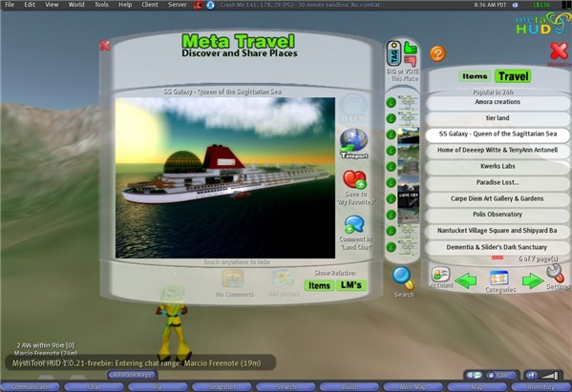This screenshot has height=392, width=572.
Task: Switch to the Travel tab
Action: tap(513, 76)
